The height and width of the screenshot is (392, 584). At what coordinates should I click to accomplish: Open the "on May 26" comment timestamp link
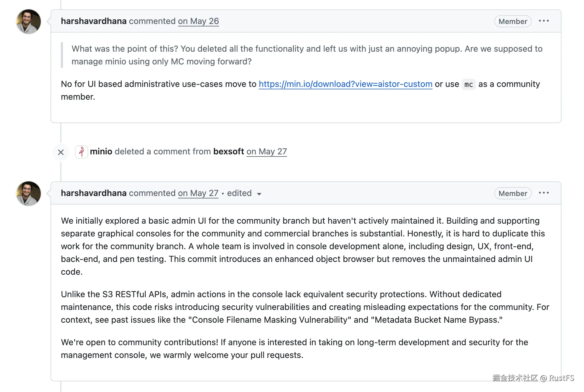pos(198,21)
